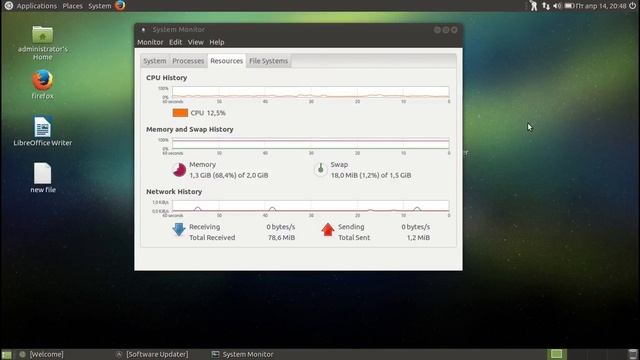Screen dimensions: 640x360
Task: Launch Firefox from top panel icon
Action: [120, 6]
